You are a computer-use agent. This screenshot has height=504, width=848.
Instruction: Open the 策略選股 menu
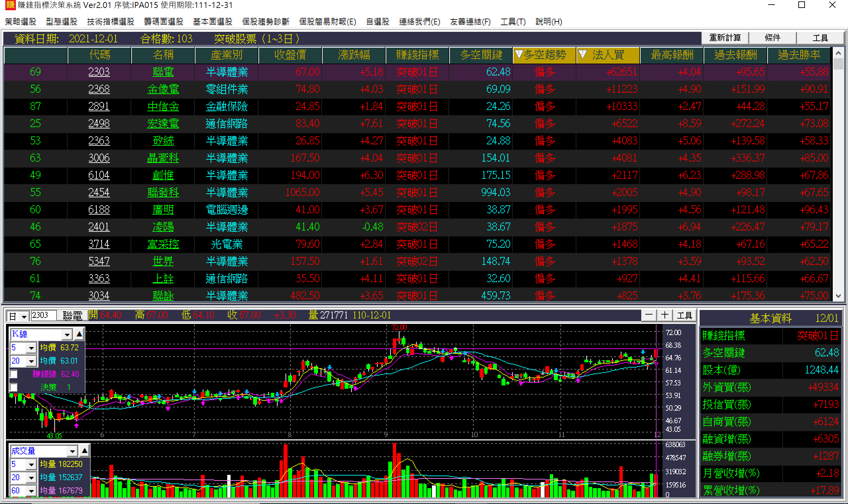point(21,22)
